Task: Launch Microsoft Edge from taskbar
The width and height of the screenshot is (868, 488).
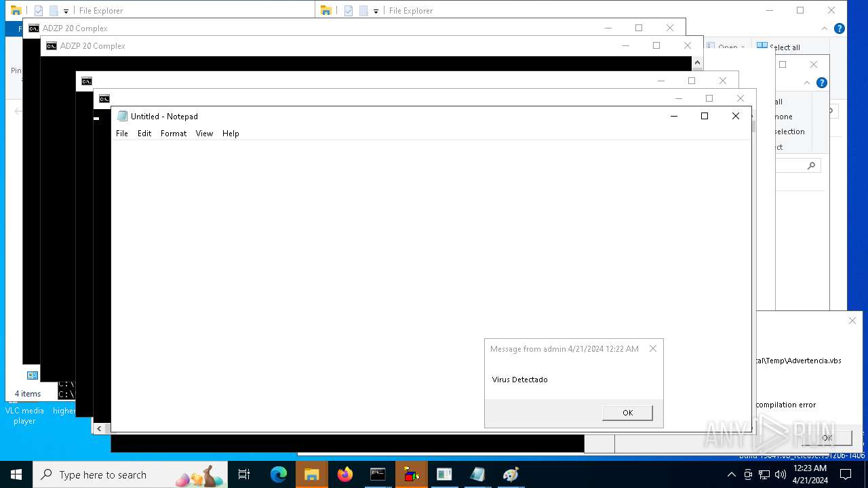Action: coord(279,474)
